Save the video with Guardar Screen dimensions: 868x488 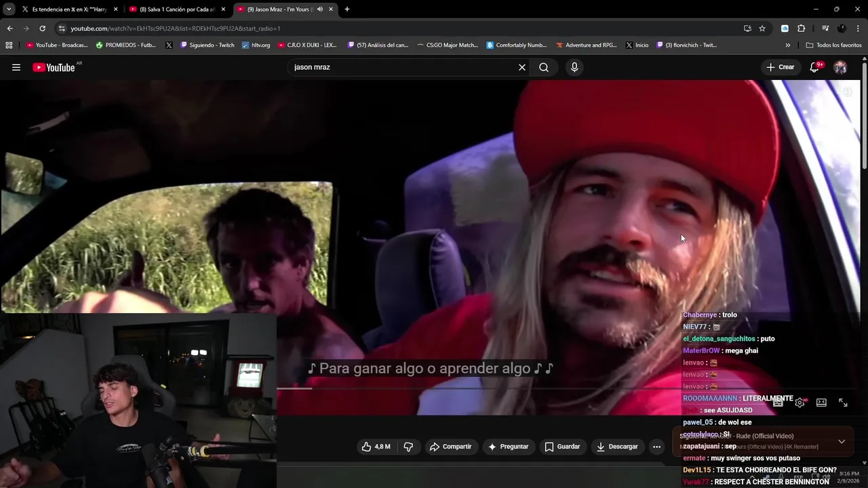(562, 447)
